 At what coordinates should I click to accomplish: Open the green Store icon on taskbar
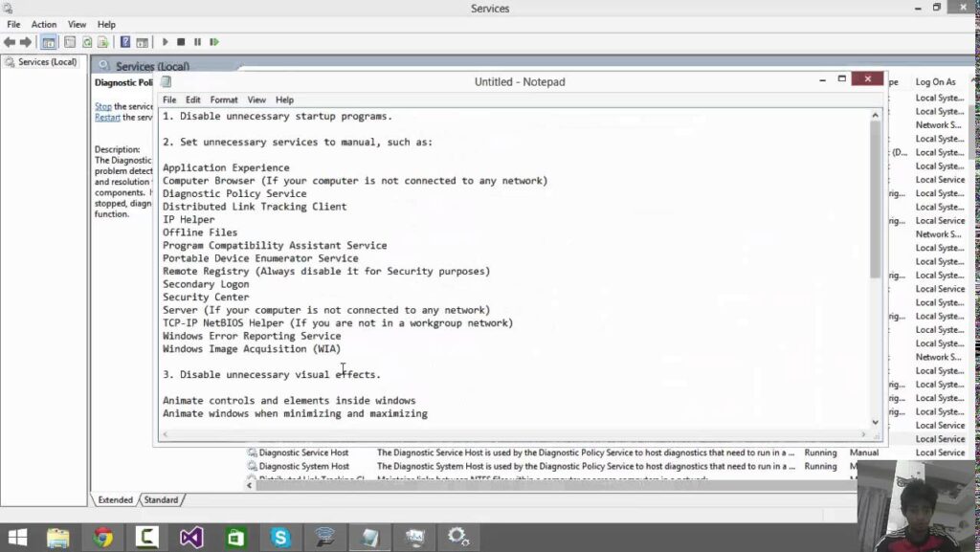tap(235, 537)
